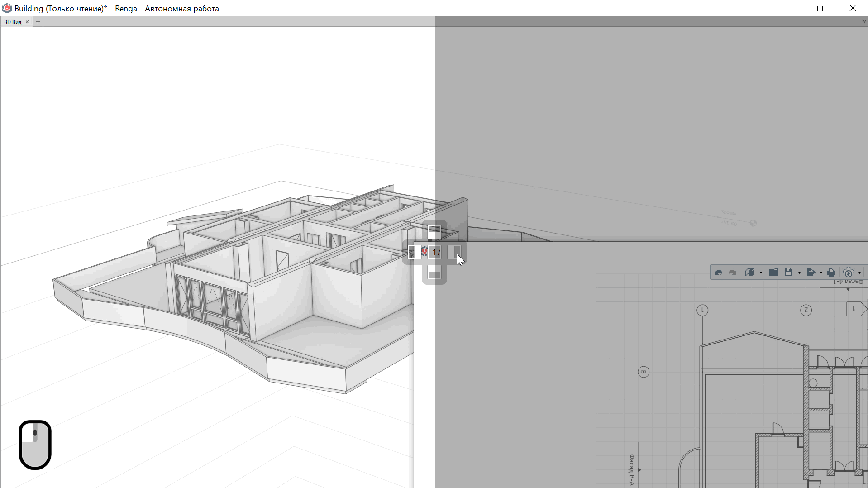Restore down the Renga window

(821, 8)
